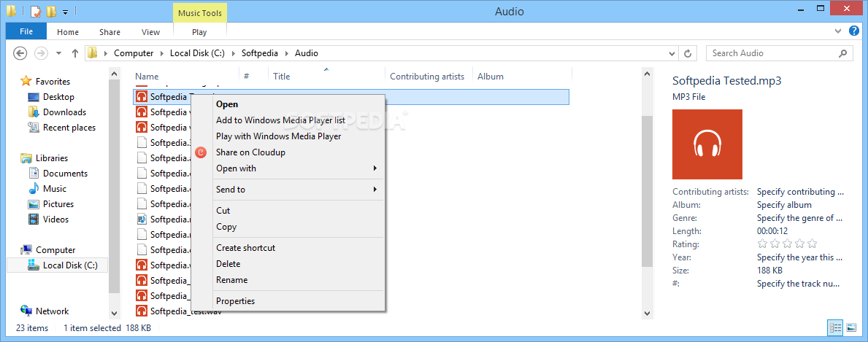The height and width of the screenshot is (342, 868).
Task: Open the File ribbon tab
Action: [x=26, y=31]
